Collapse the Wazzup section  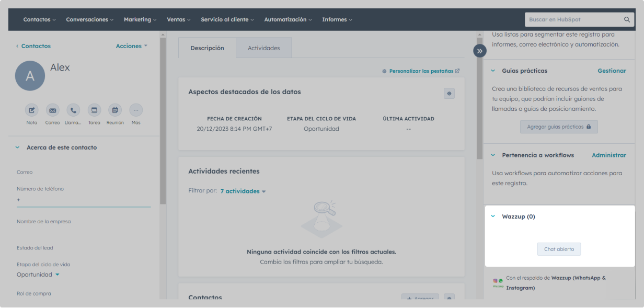point(493,216)
